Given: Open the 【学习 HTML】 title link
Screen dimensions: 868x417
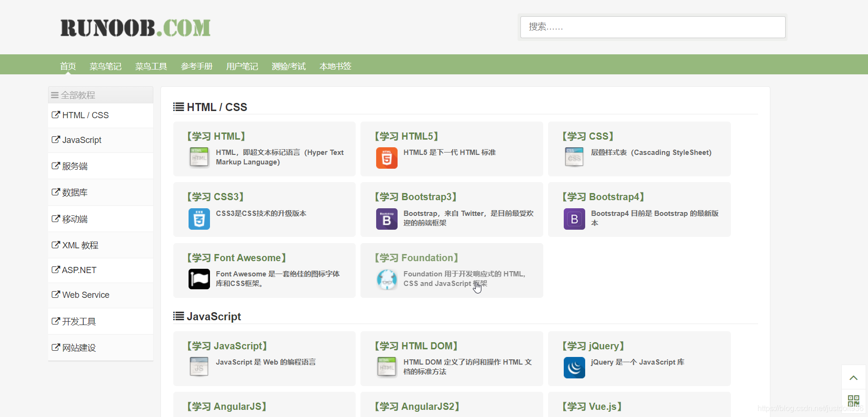Looking at the screenshot, I should point(216,136).
